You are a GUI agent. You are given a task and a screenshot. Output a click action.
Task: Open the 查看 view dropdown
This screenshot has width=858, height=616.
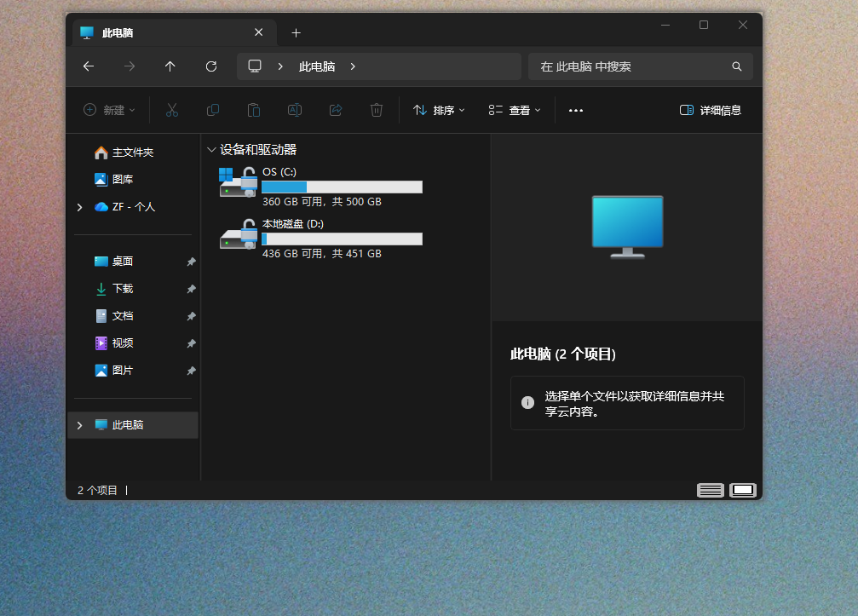[x=513, y=110]
